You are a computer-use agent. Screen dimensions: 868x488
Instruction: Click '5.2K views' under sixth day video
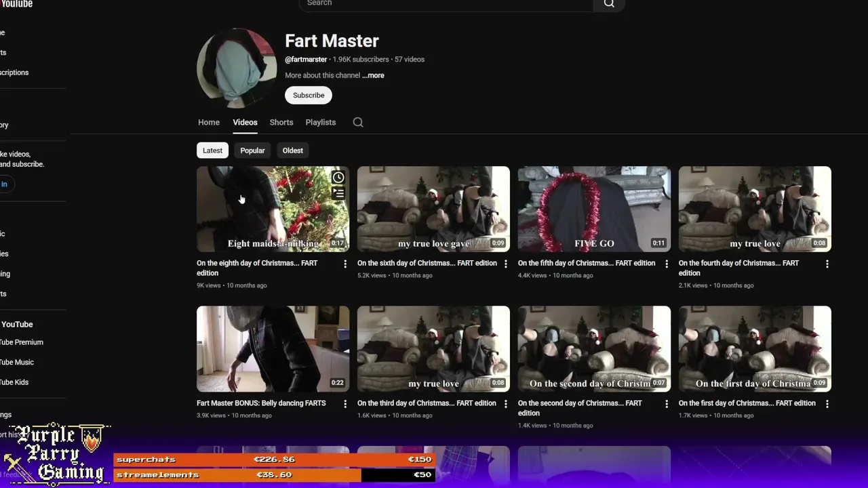coord(372,275)
